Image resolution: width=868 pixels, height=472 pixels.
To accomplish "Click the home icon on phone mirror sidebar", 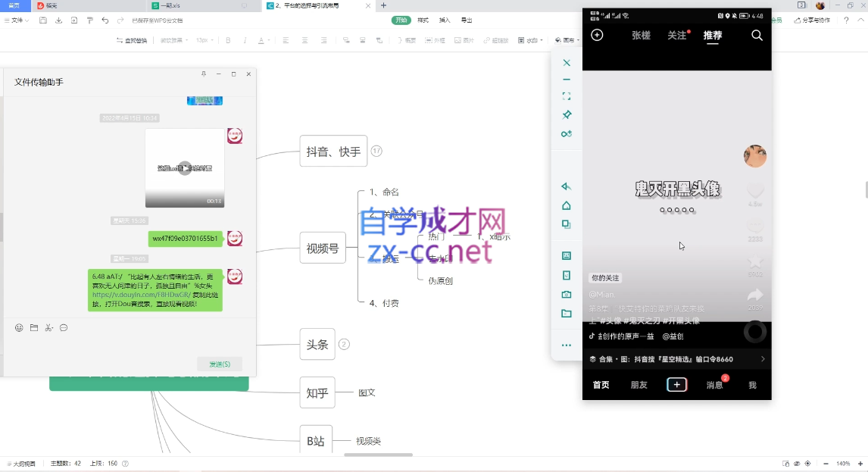I will click(567, 205).
